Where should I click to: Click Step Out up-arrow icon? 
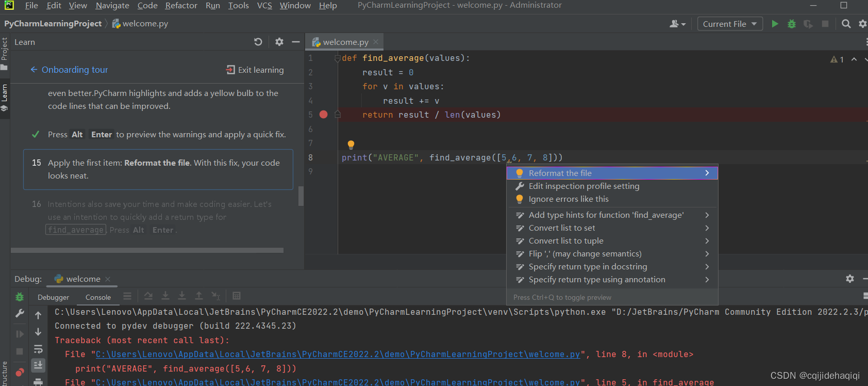199,296
